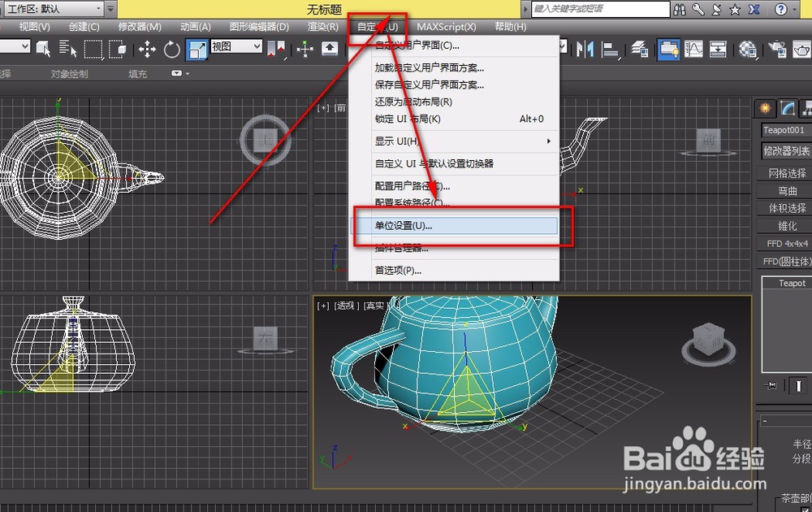Toggle the keyboard shortcut override icon

[330, 50]
